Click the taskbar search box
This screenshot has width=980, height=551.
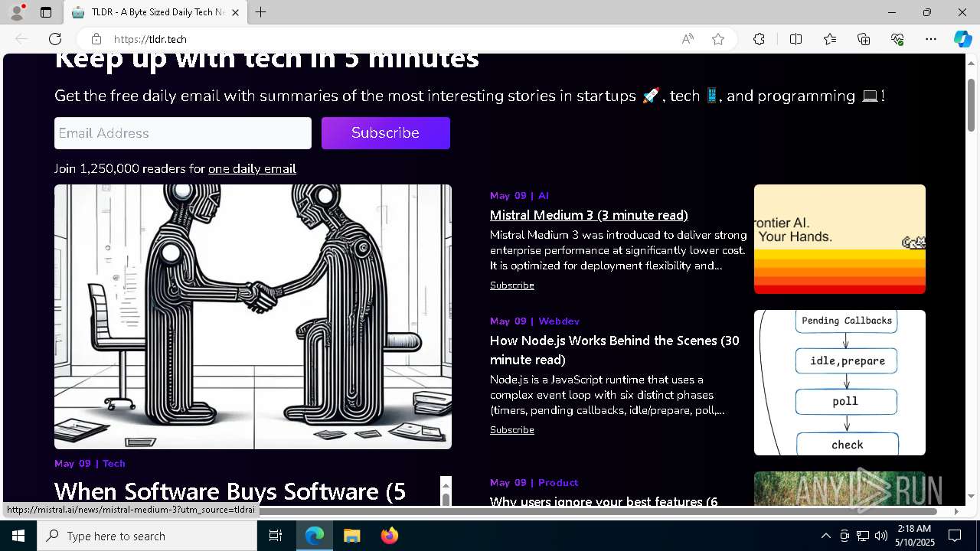click(x=147, y=536)
